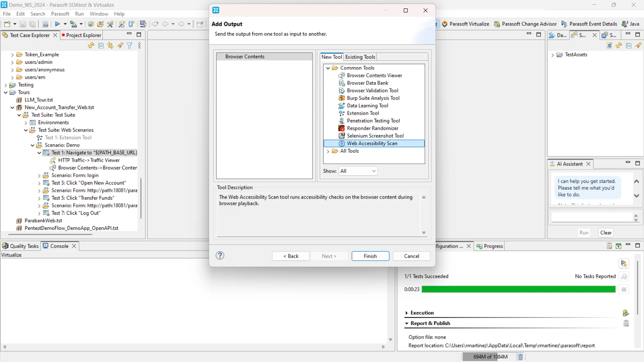Click the blue database cylinder toolbar icon
Viewport: 644px width, 362px height.
coord(132,24)
